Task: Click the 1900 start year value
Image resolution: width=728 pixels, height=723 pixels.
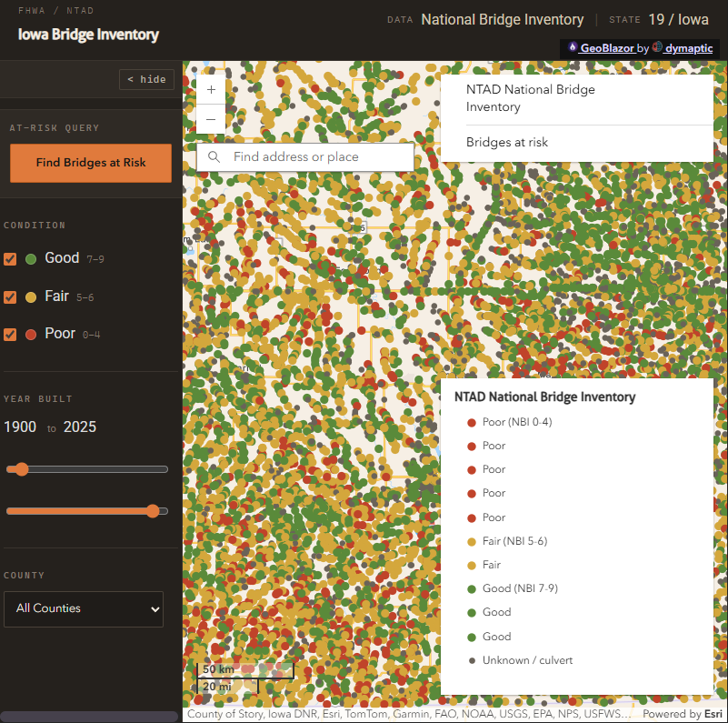Action: (20, 427)
